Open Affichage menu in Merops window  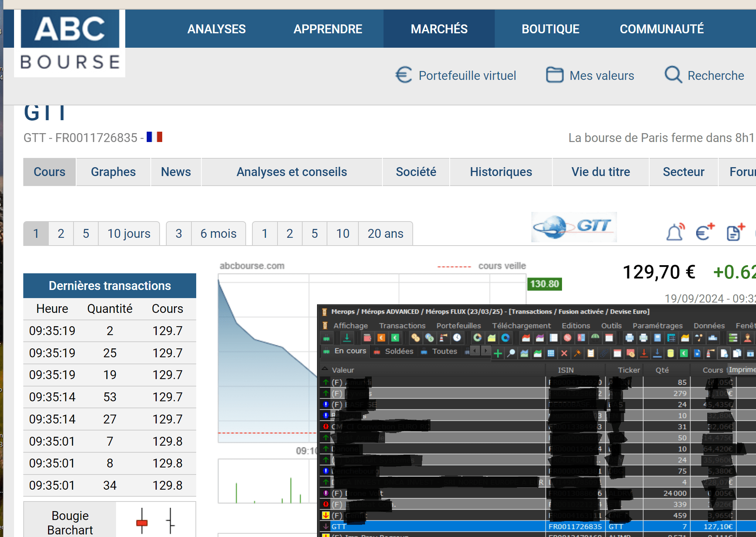point(350,325)
